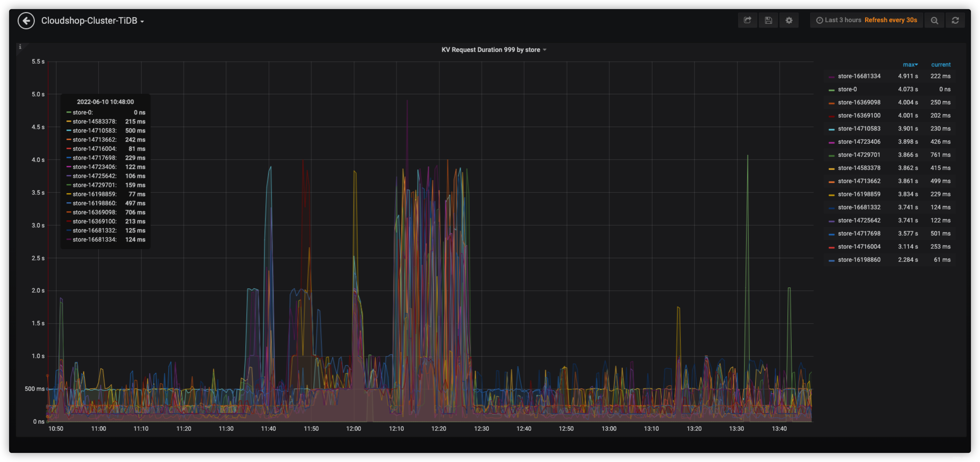Click the 761 ms current value
This screenshot has height=462, width=980.
pos(940,155)
